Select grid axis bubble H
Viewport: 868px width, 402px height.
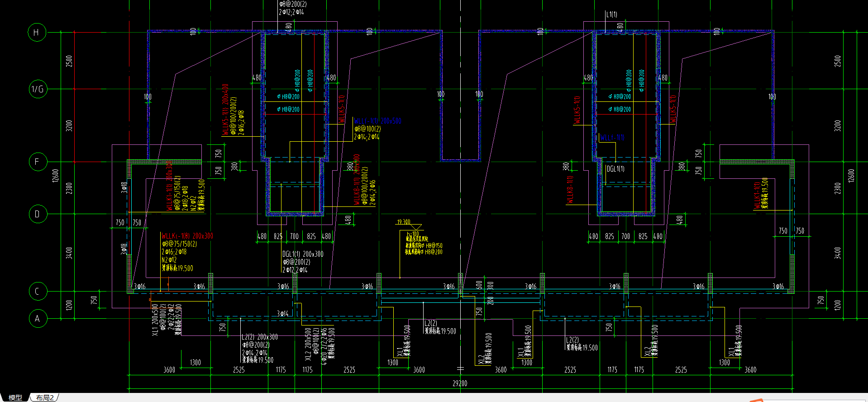tap(37, 32)
